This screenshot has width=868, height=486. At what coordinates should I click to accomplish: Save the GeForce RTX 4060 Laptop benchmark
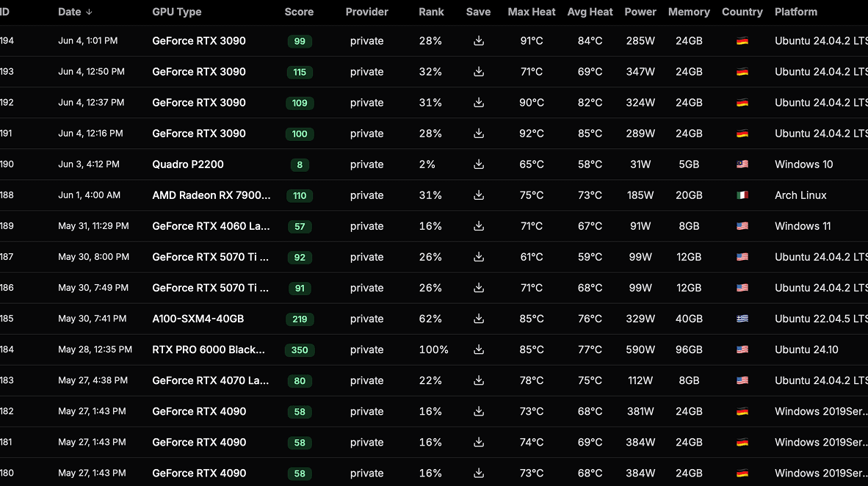pos(479,226)
